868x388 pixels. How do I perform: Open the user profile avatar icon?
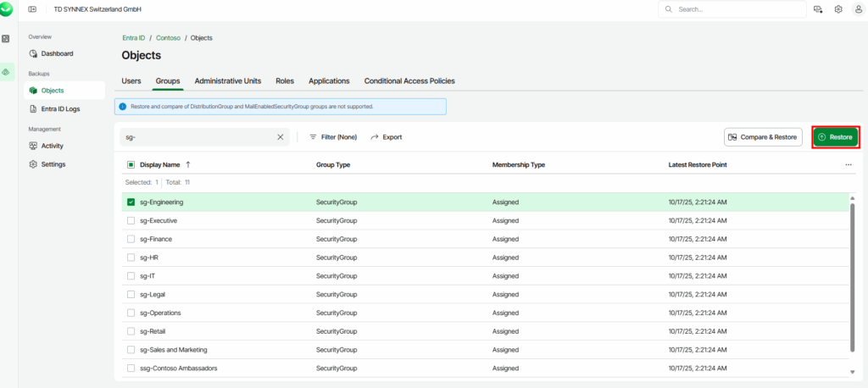coord(858,9)
